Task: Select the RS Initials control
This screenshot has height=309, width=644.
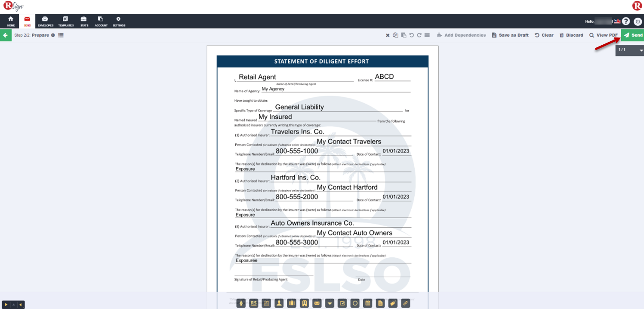Action: coord(254,303)
